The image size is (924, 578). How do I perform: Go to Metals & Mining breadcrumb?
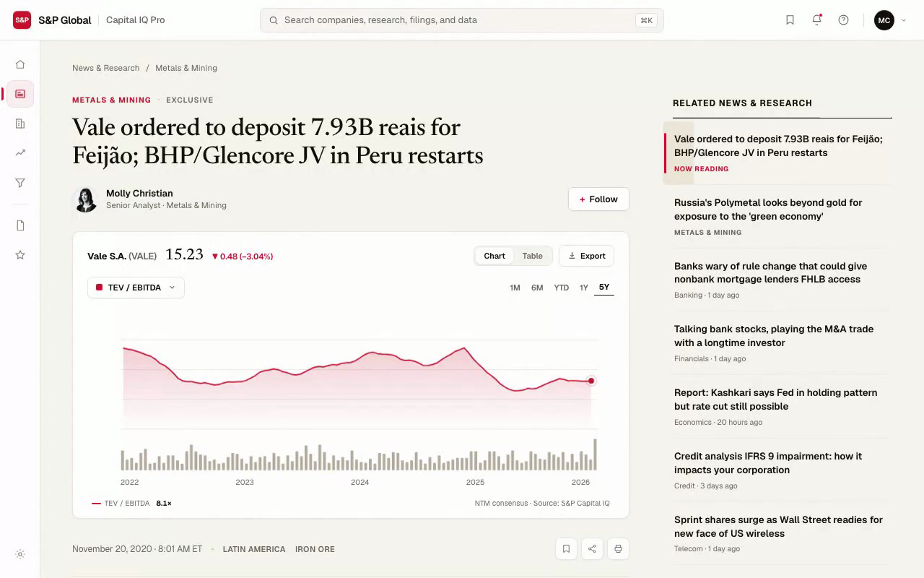coord(186,68)
